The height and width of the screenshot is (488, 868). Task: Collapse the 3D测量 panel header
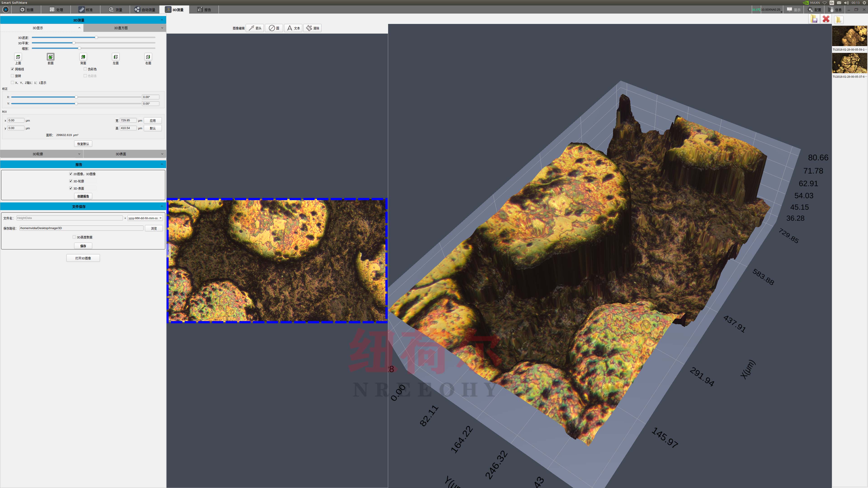[83, 20]
